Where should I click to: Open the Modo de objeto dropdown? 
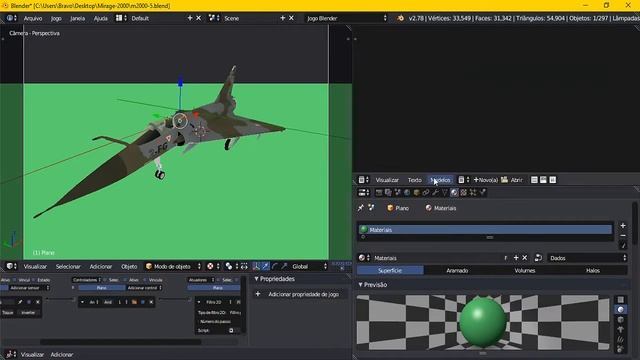pyautogui.click(x=173, y=267)
